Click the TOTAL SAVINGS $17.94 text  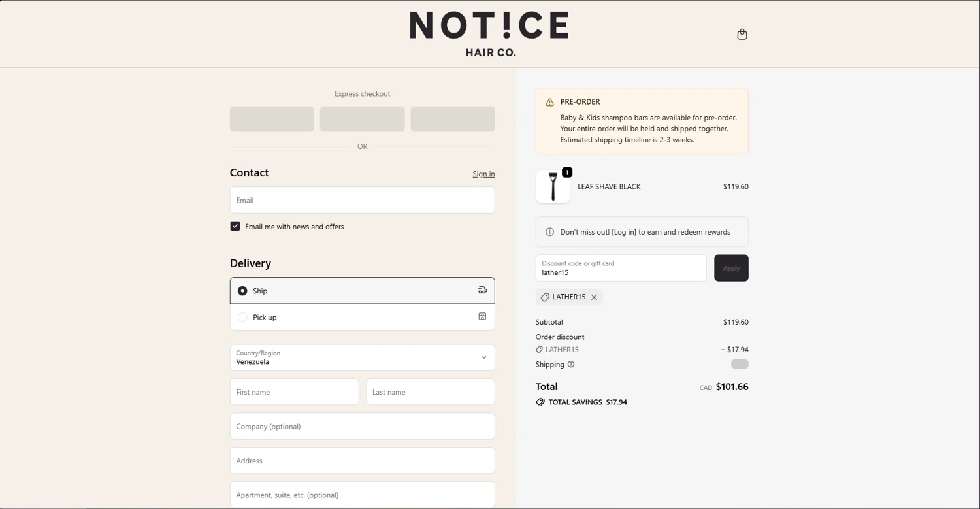587,402
